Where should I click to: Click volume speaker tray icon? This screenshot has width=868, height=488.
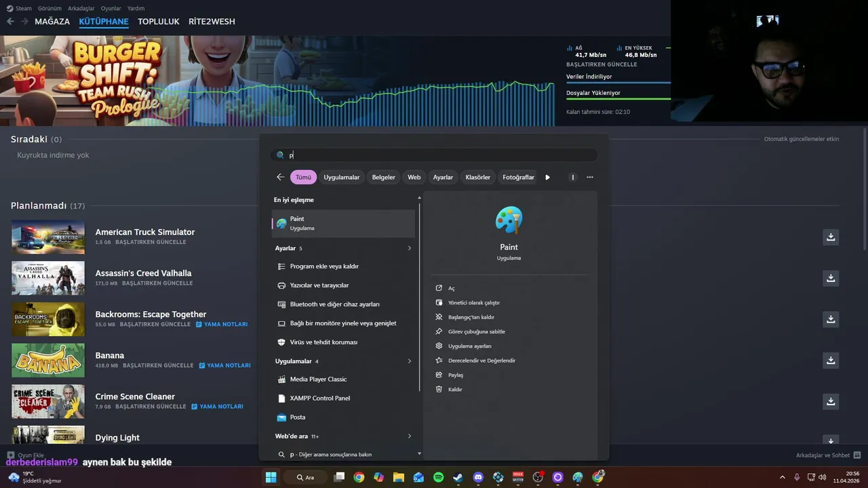(822, 477)
